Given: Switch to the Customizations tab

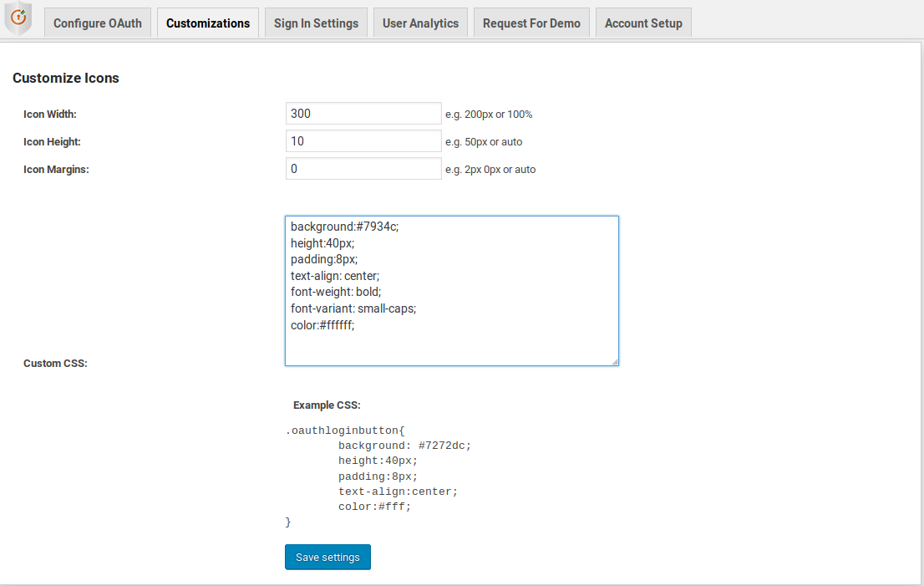Looking at the screenshot, I should click(207, 23).
